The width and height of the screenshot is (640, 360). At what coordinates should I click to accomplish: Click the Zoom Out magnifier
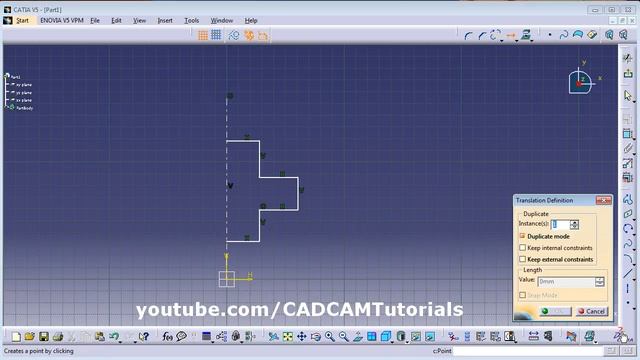tap(344, 337)
